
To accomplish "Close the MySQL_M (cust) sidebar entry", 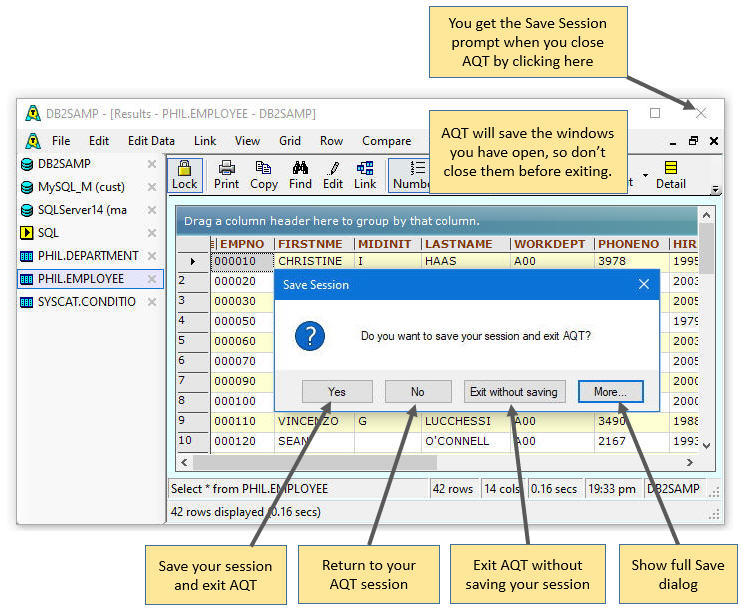I will click(152, 187).
